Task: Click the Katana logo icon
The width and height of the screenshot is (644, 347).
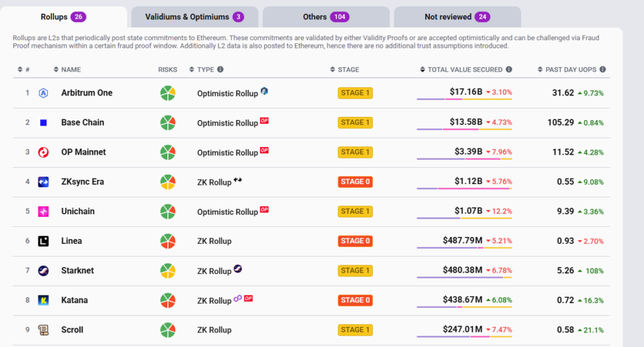Action: (x=43, y=300)
